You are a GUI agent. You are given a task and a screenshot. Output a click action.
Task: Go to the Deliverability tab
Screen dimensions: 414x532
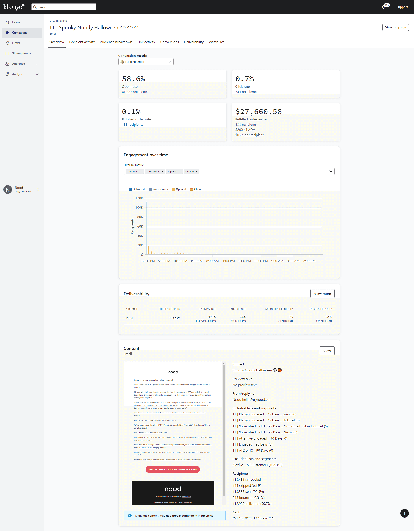tap(194, 42)
